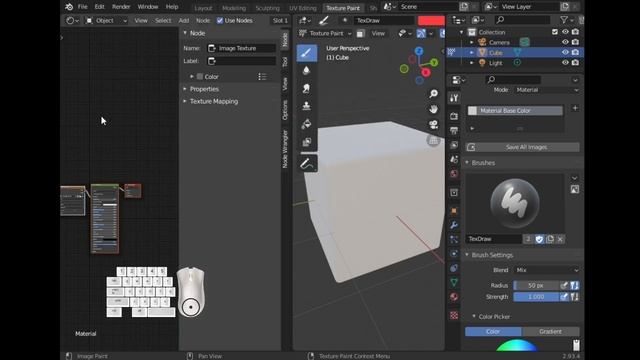
Task: Toggle pen pressure for Strength
Action: coord(564,297)
